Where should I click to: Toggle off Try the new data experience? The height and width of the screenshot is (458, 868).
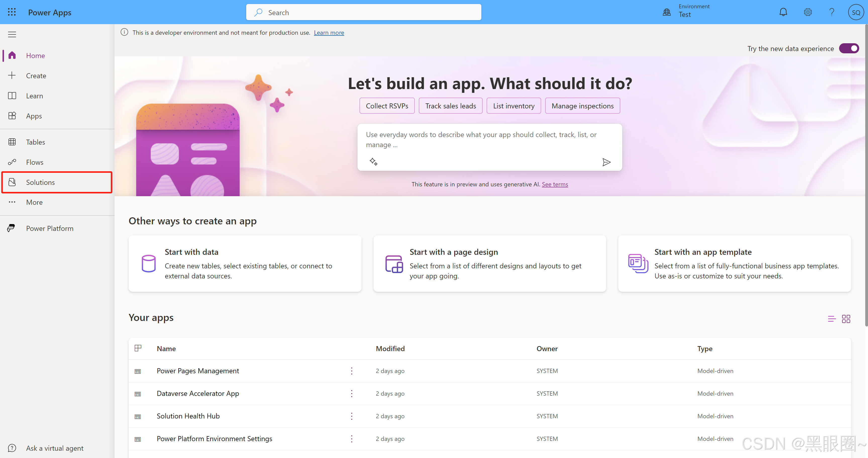(849, 49)
